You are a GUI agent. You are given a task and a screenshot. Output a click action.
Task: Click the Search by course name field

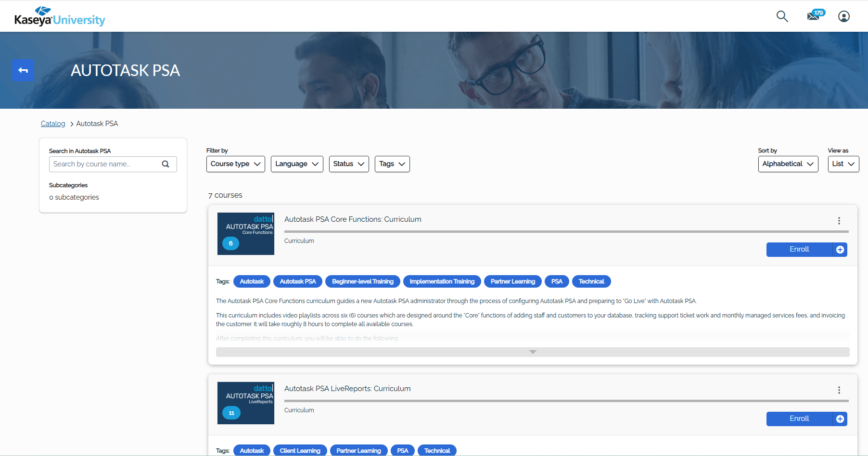coord(105,164)
